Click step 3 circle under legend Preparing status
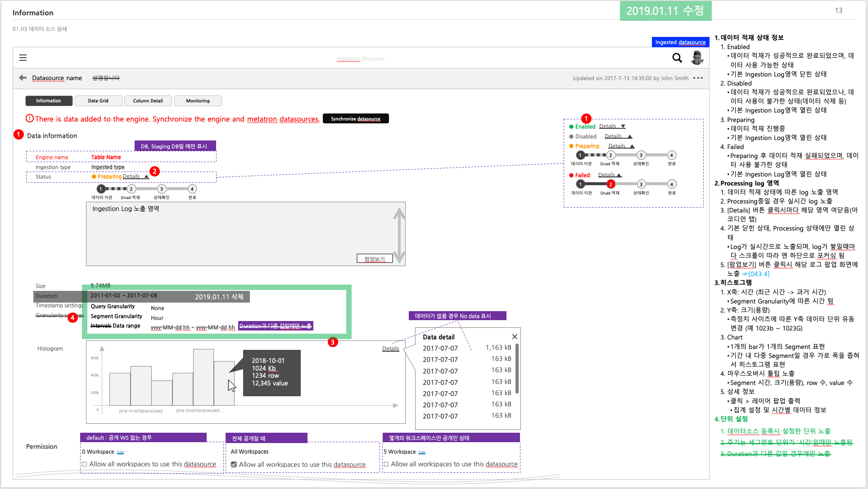Viewport: 868px width, 489px height. 641,155
